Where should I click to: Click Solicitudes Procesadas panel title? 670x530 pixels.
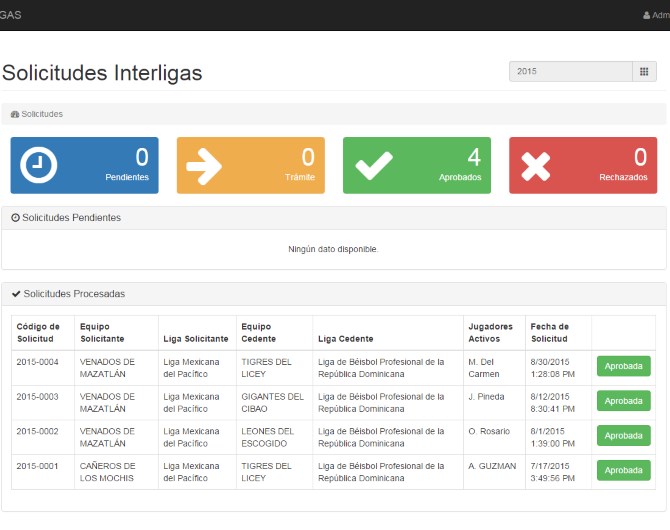click(74, 294)
